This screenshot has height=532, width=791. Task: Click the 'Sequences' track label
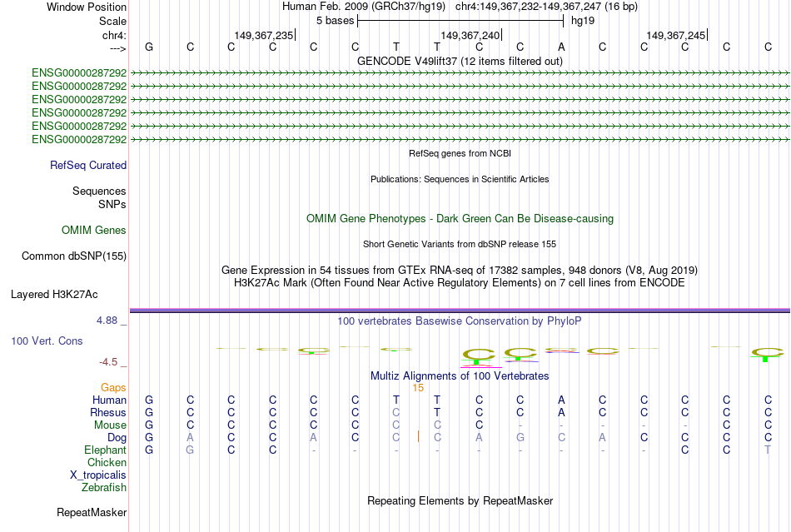99,191
